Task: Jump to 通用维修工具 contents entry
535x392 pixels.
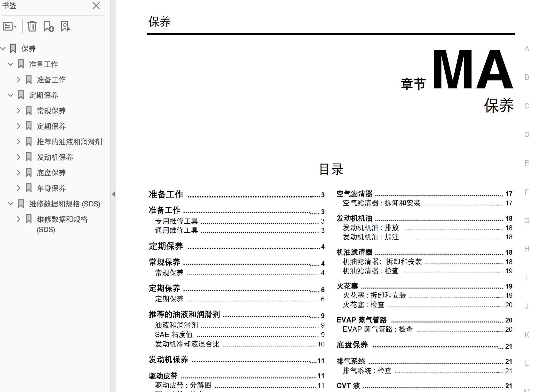Action: click(240, 230)
